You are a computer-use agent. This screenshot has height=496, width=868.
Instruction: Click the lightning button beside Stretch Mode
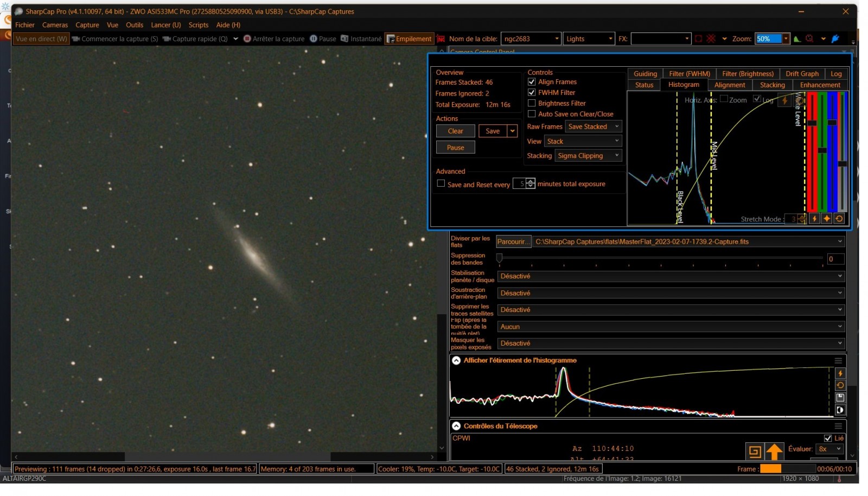[x=814, y=219]
